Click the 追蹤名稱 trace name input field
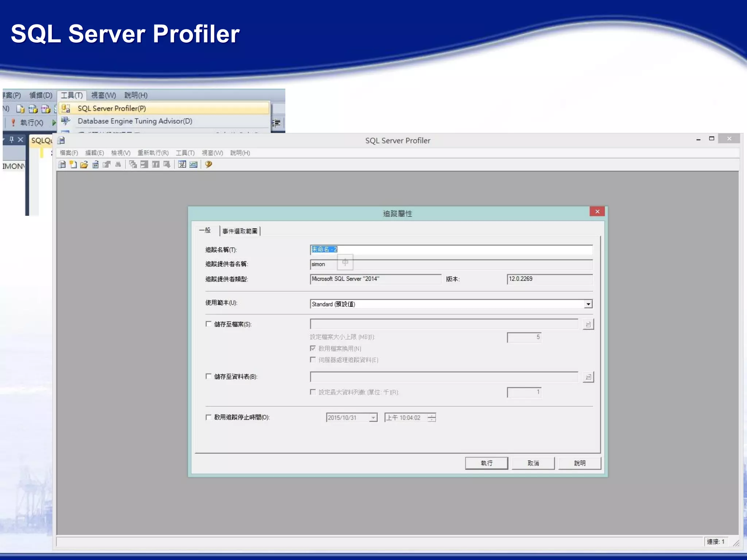Screen dimensions: 747x560 (x=451, y=249)
